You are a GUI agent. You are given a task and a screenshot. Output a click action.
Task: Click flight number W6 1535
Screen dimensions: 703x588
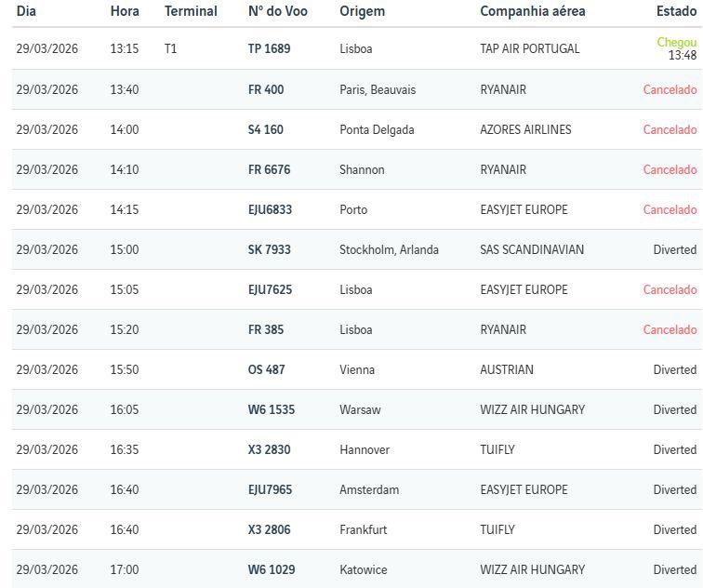271,410
